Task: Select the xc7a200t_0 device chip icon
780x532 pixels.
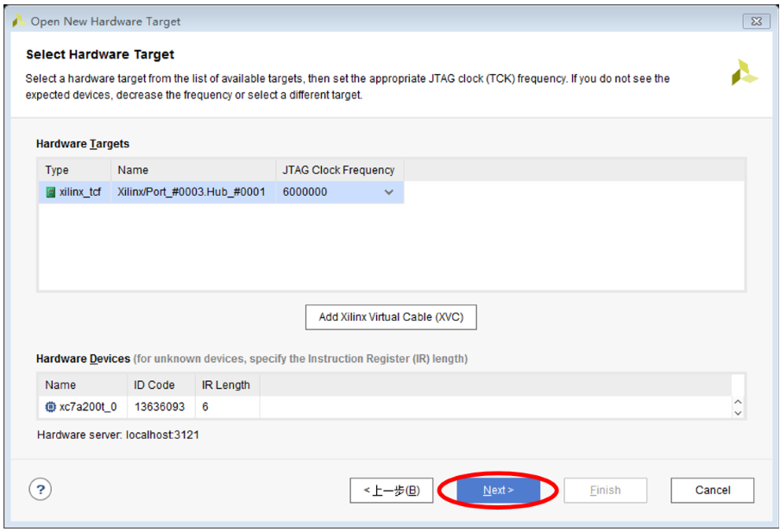Action: tap(50, 407)
